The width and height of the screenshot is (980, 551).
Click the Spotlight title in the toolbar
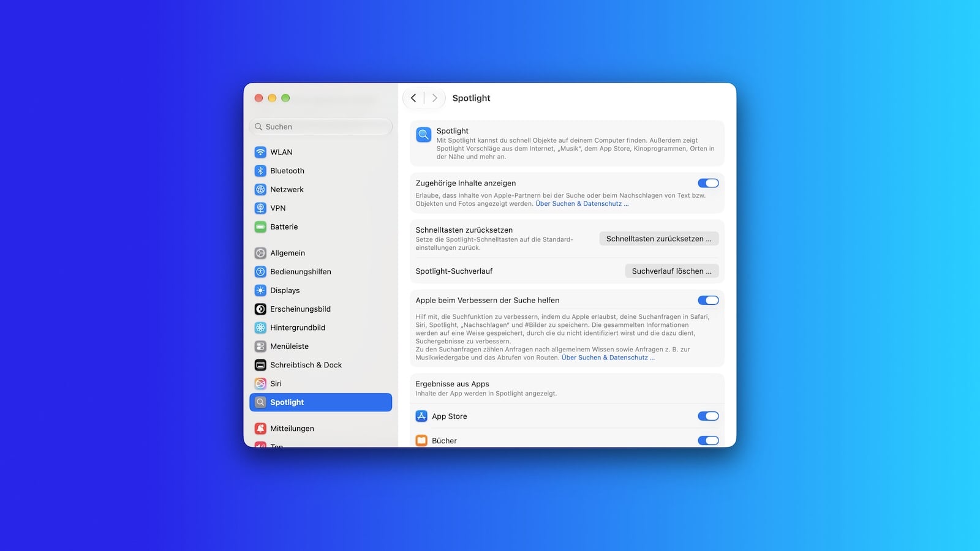coord(471,98)
